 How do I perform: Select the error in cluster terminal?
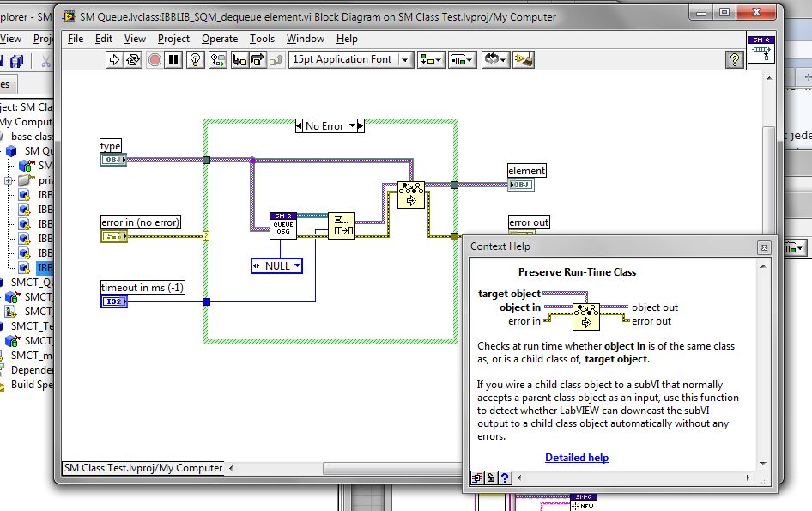point(114,236)
